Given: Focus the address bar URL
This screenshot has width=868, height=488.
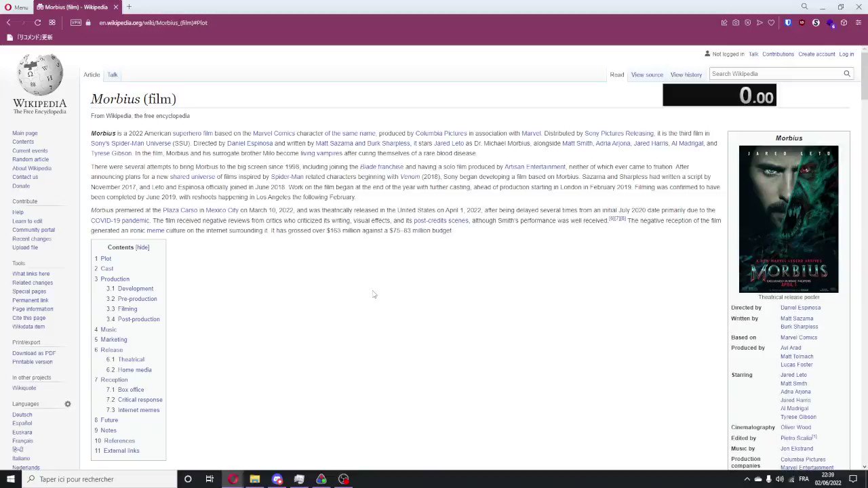Looking at the screenshot, I should coord(153,22).
